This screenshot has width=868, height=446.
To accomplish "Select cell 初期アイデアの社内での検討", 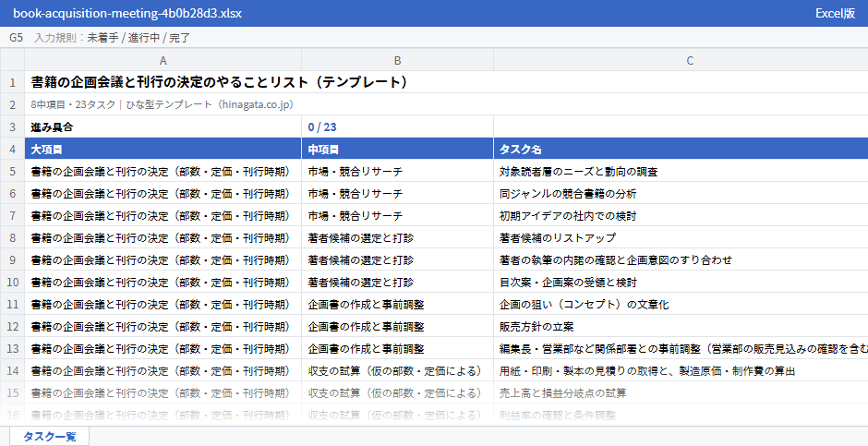I will coord(681,215).
